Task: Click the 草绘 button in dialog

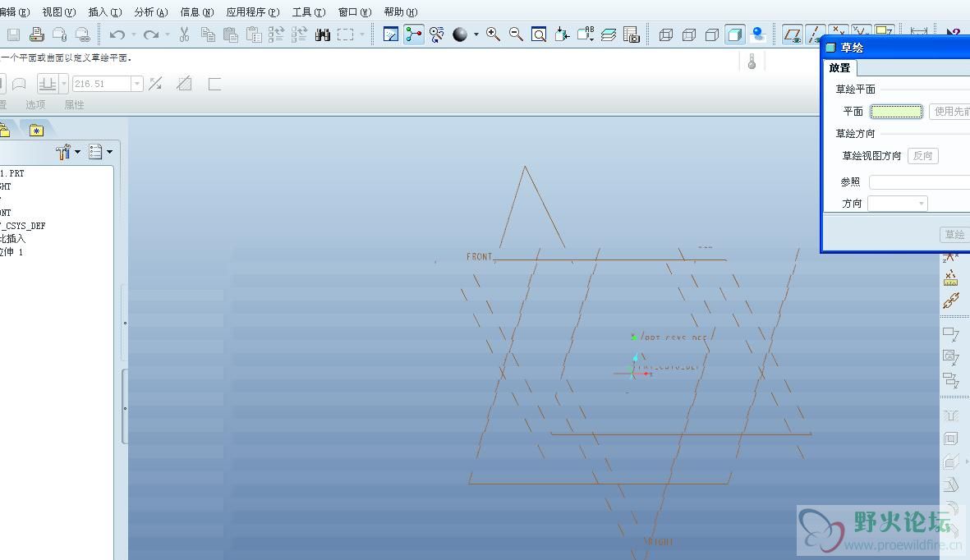Action: click(x=954, y=235)
